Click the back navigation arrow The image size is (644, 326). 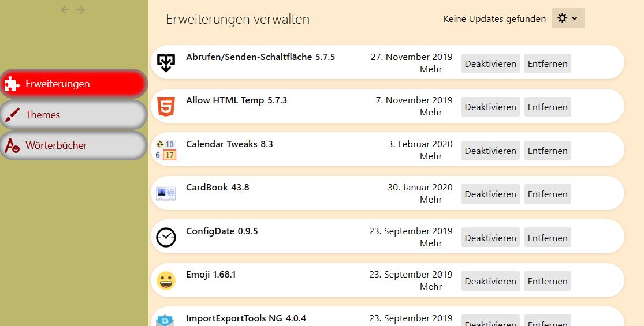65,10
